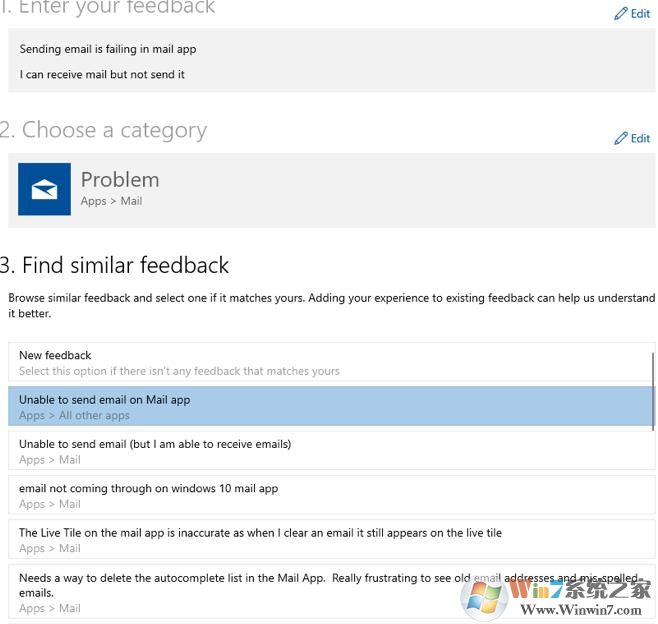Choose 'Unable to send email (but I am able to receive emails)'
Image resolution: width=658 pixels, height=624 pixels.
click(155, 444)
